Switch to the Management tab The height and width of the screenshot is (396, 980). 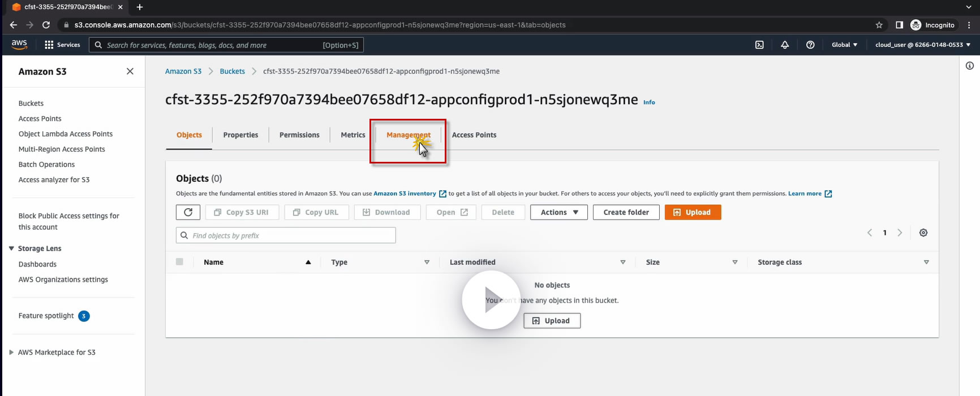[409, 135]
